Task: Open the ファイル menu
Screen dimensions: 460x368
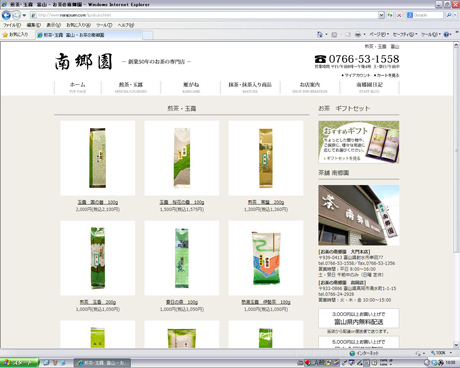Action: (x=12, y=25)
